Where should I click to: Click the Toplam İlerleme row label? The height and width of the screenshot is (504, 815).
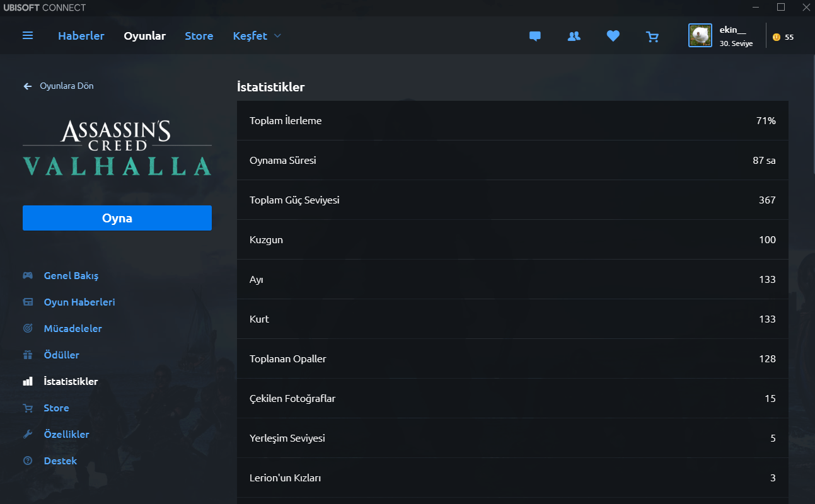click(286, 121)
